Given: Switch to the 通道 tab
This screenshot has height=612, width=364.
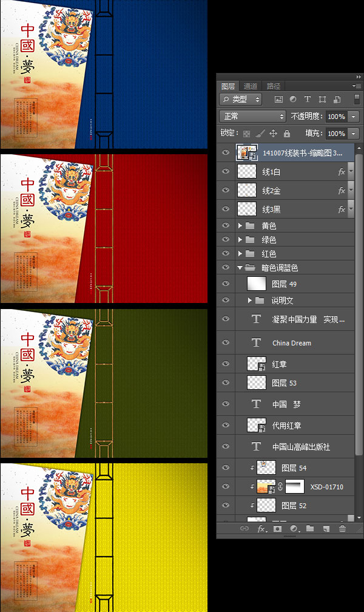Looking at the screenshot, I should click(251, 86).
